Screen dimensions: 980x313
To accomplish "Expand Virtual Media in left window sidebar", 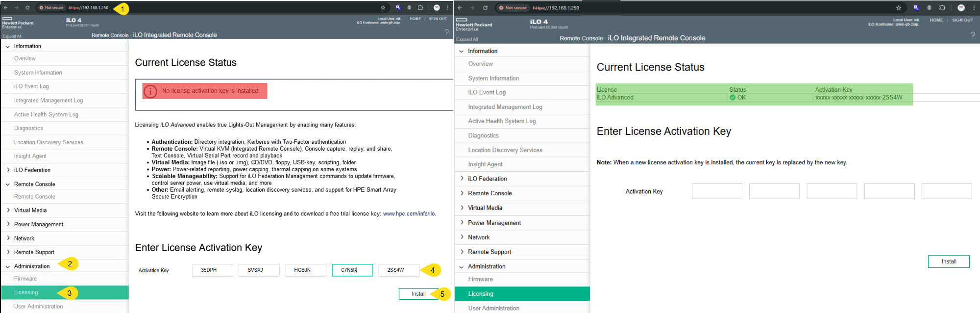I will [x=8, y=210].
